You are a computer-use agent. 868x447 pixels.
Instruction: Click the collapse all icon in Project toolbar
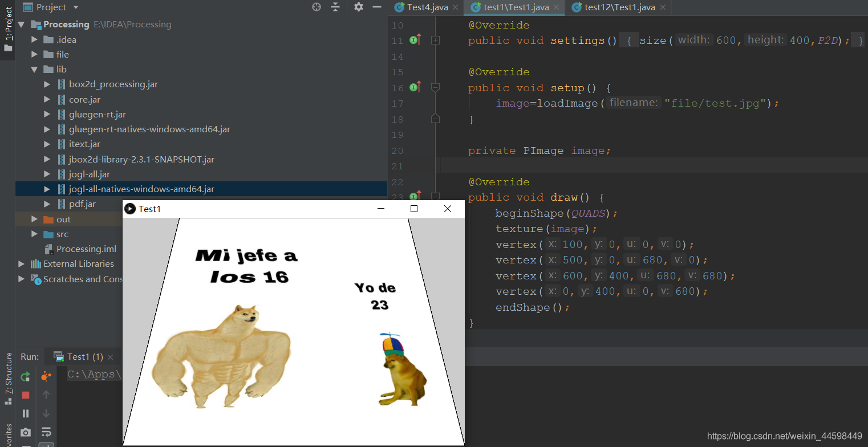(335, 7)
